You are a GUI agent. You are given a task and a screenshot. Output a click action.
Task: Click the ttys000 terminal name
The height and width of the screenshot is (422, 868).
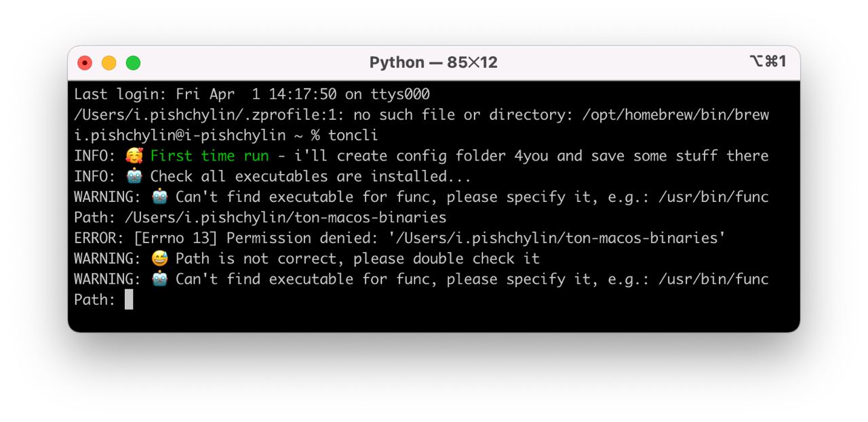tap(400, 94)
